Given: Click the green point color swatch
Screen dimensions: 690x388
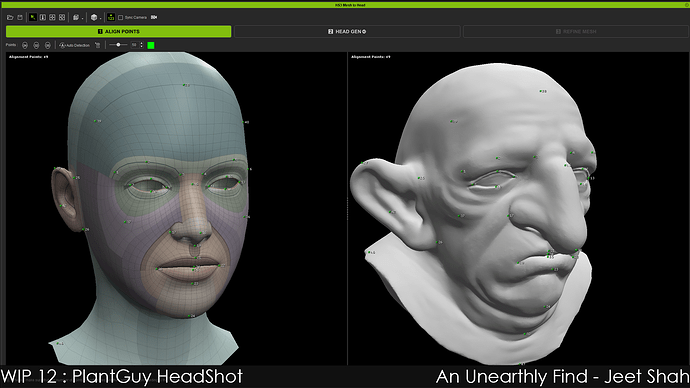Looking at the screenshot, I should [x=151, y=45].
